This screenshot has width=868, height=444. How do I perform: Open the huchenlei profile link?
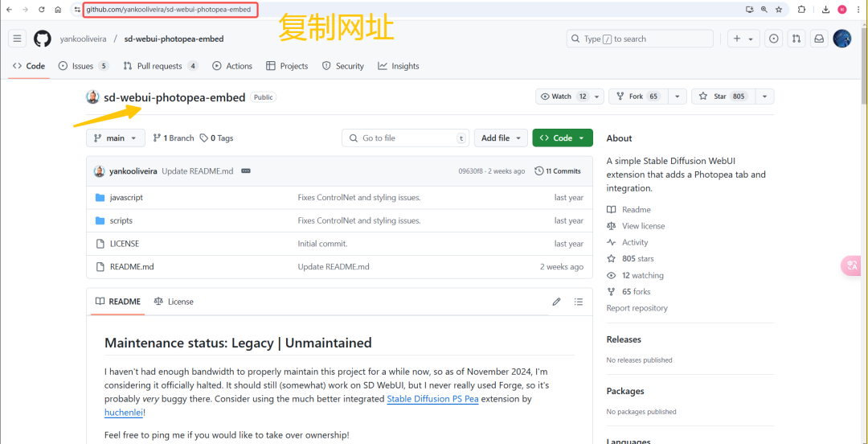[124, 413]
